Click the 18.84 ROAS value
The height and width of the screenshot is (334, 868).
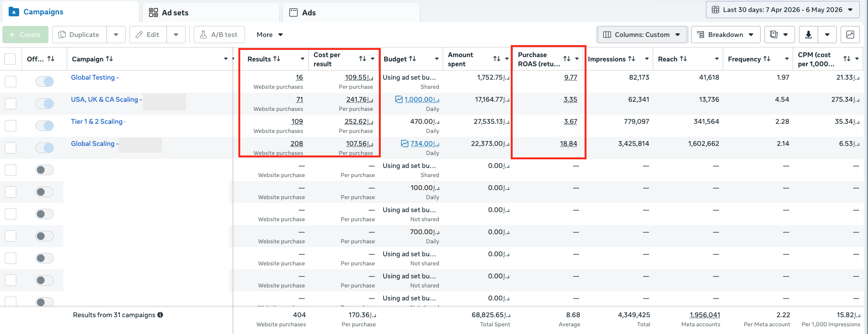point(569,143)
